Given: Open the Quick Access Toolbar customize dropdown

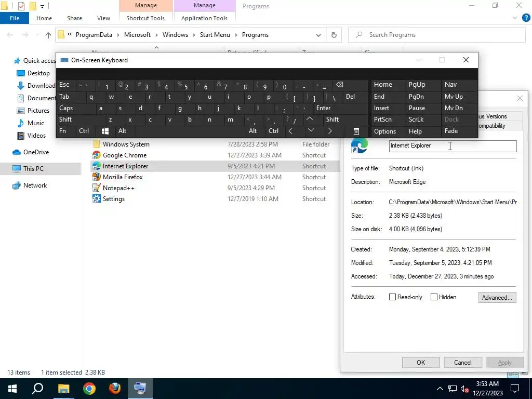Looking at the screenshot, I should coord(42,6).
